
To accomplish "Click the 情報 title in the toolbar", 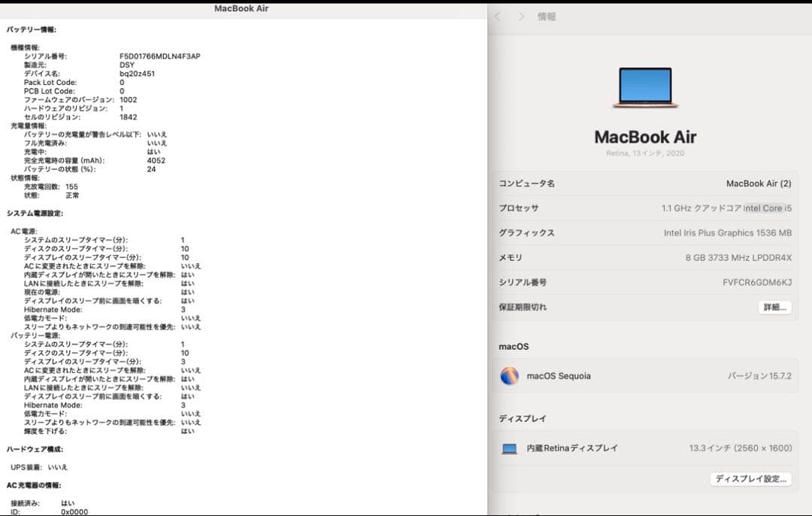I will [547, 17].
